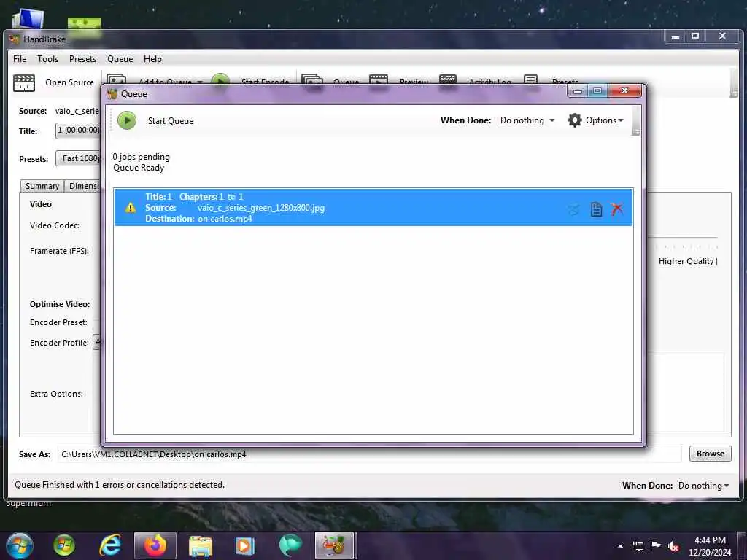Show hidden tray icons arrow
The image size is (747, 560).
click(620, 546)
